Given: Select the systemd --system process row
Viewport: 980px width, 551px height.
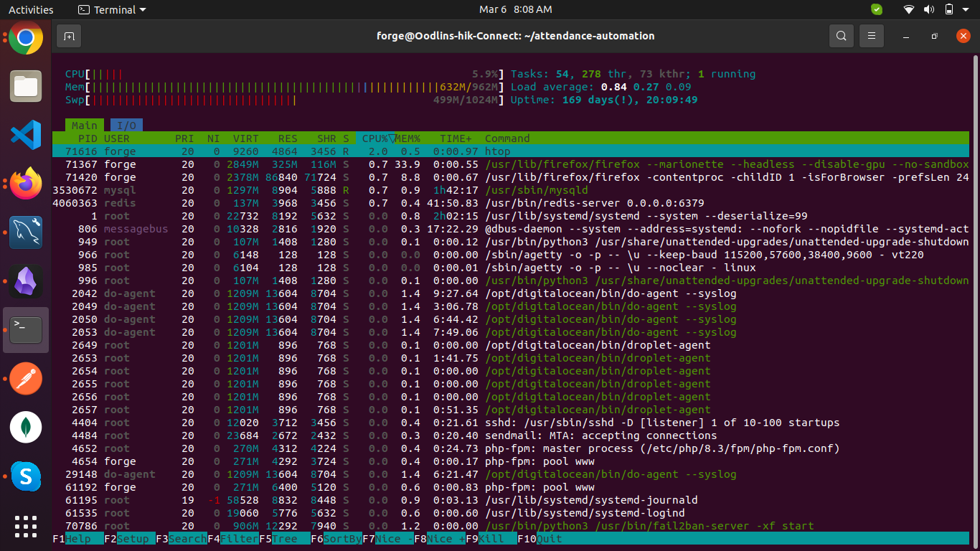Looking at the screenshot, I should (511, 216).
